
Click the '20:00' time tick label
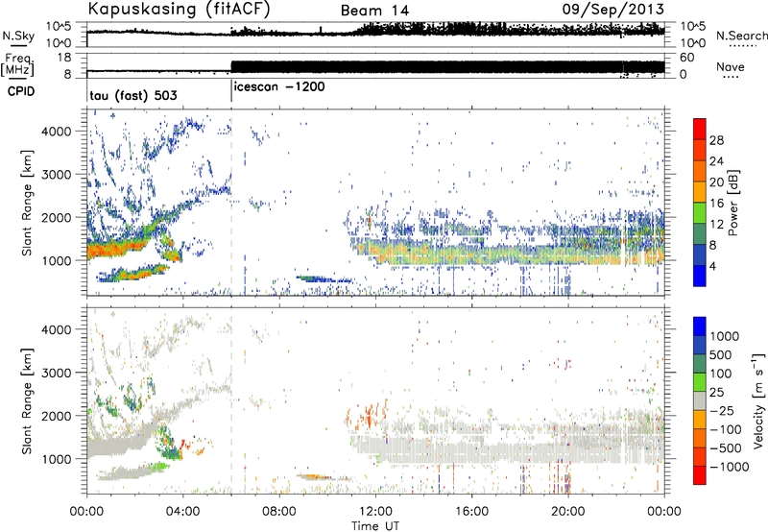(567, 512)
